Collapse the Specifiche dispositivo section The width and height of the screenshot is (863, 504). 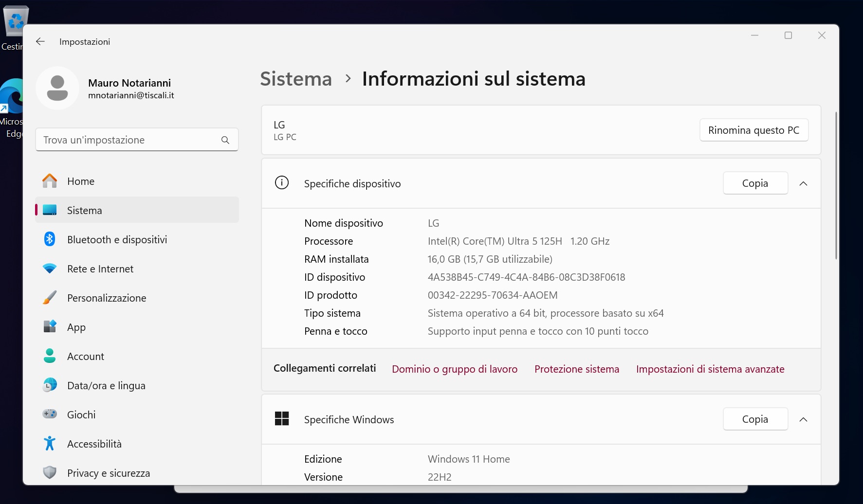pos(804,184)
